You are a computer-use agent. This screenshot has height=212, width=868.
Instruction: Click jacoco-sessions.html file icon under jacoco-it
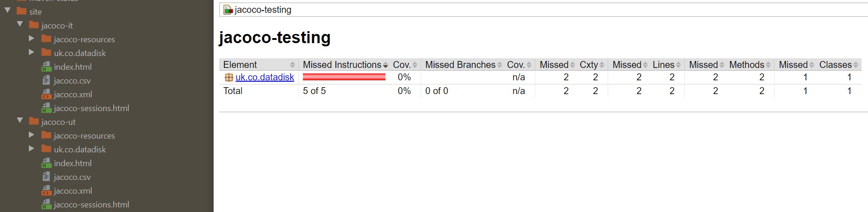click(46, 108)
